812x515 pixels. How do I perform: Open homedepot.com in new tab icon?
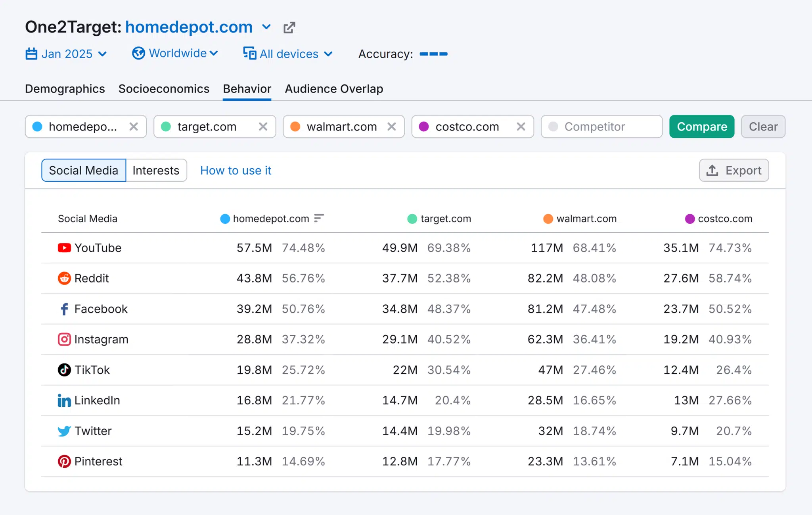289,27
